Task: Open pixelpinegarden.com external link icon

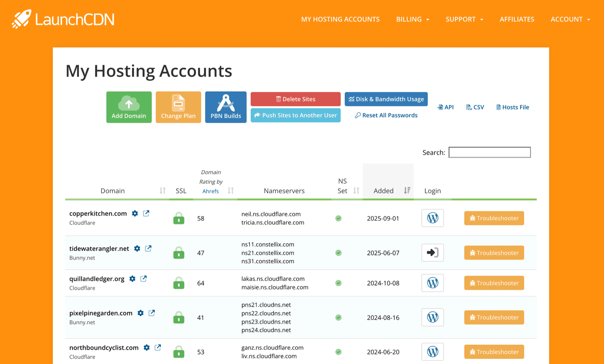Action: [x=152, y=313]
